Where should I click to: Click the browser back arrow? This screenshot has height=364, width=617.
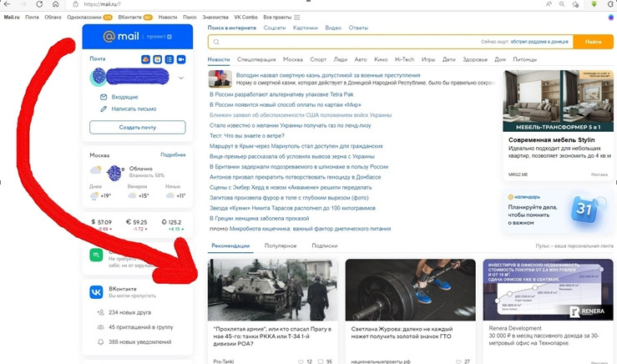(x=7, y=4)
